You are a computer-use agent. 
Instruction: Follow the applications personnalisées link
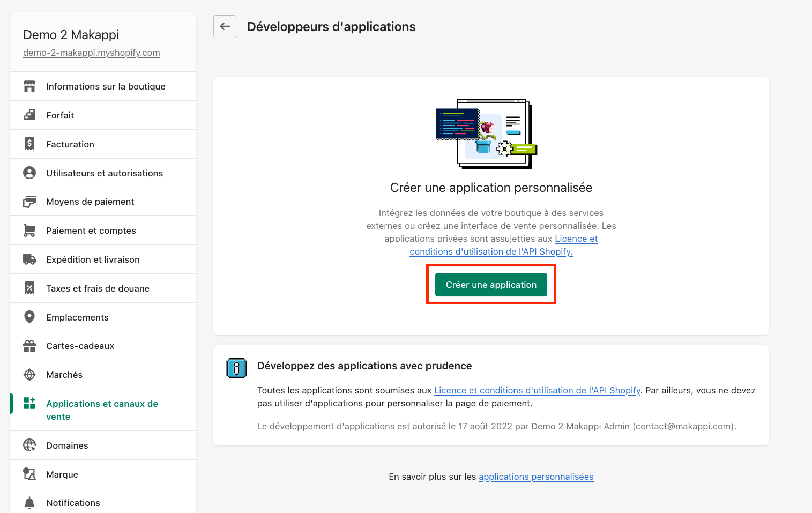pyautogui.click(x=536, y=477)
